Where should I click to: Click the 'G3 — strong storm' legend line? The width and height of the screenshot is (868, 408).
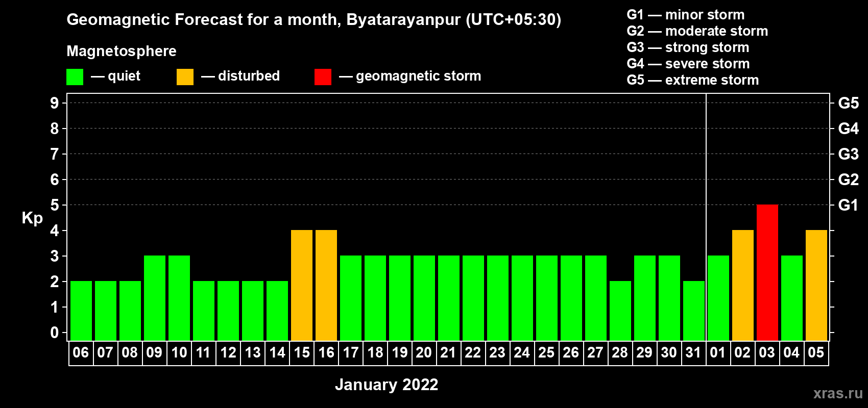688,47
